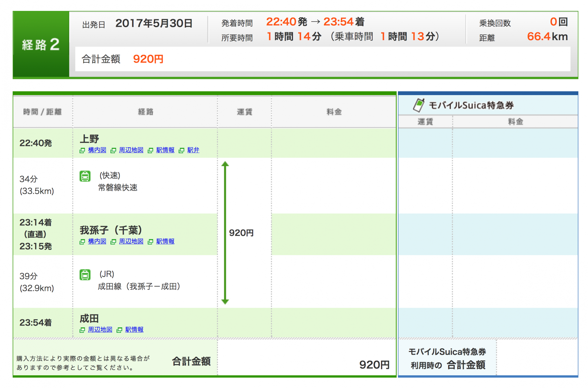Open 駅情報 link under 我孫子 station
The height and width of the screenshot is (388, 588).
pos(165,241)
